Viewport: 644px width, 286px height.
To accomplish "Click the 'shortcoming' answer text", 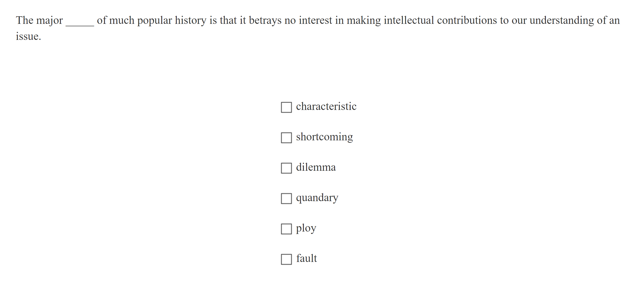I will [324, 137].
